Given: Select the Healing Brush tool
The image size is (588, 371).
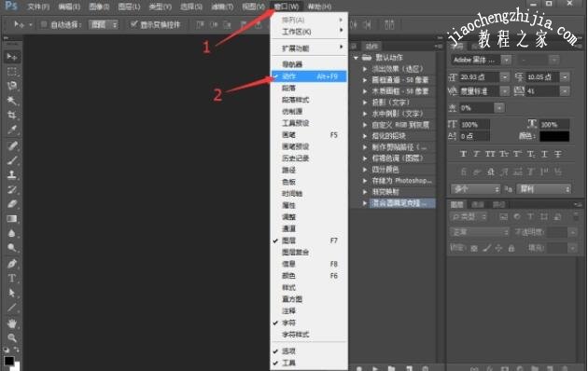Looking at the screenshot, I should click(x=12, y=145).
